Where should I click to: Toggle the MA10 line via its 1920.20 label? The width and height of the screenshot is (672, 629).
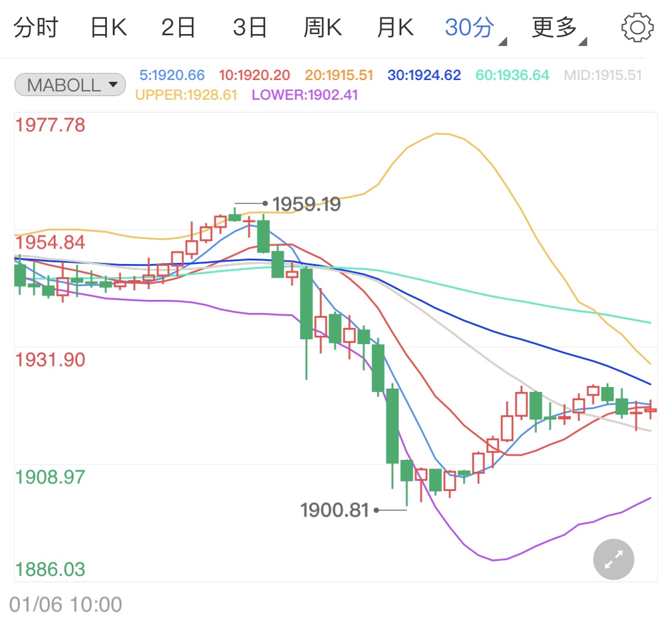coord(254,75)
